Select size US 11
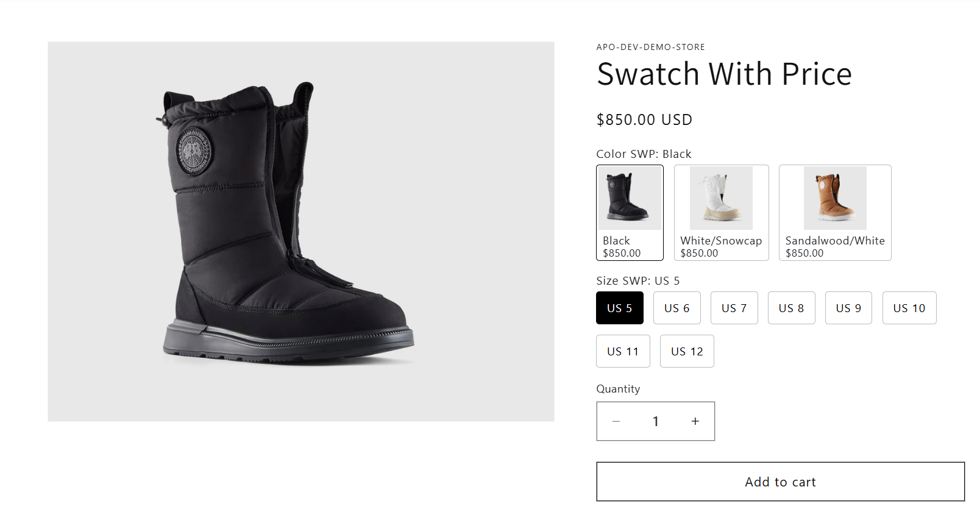Viewport: 980px width, 509px height. tap(622, 351)
